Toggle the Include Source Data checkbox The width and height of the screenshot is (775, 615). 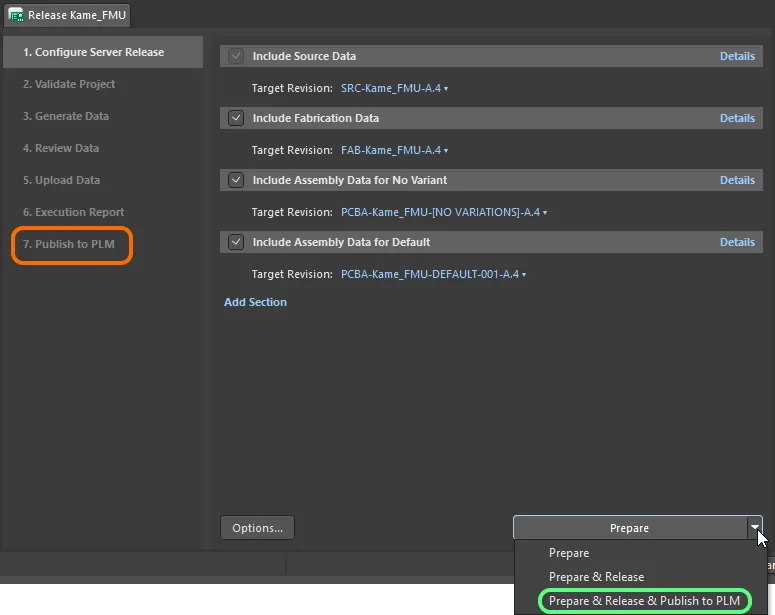(236, 56)
